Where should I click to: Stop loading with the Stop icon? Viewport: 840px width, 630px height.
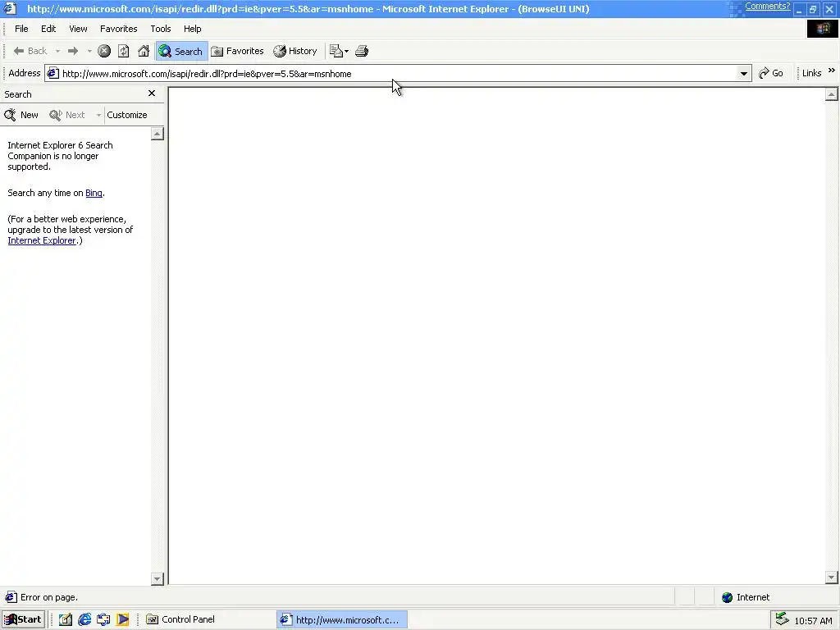tap(104, 51)
